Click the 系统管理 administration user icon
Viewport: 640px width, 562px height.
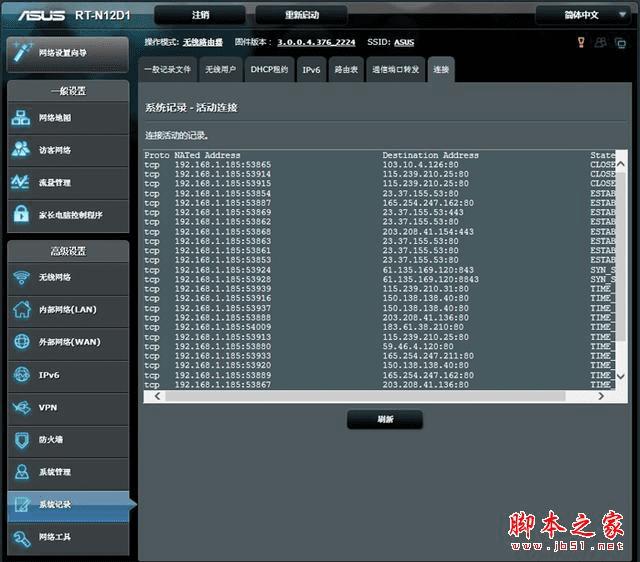(22, 472)
